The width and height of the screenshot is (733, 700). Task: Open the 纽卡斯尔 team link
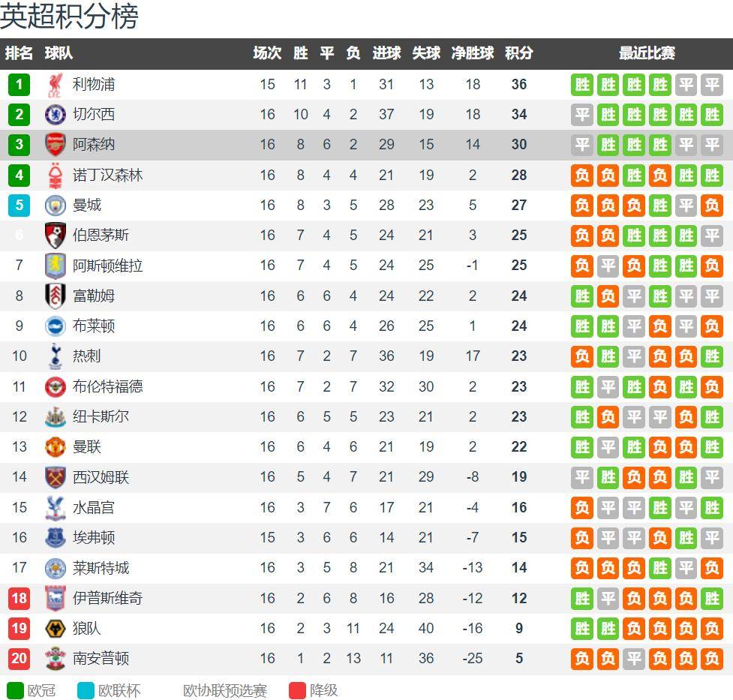[x=101, y=417]
